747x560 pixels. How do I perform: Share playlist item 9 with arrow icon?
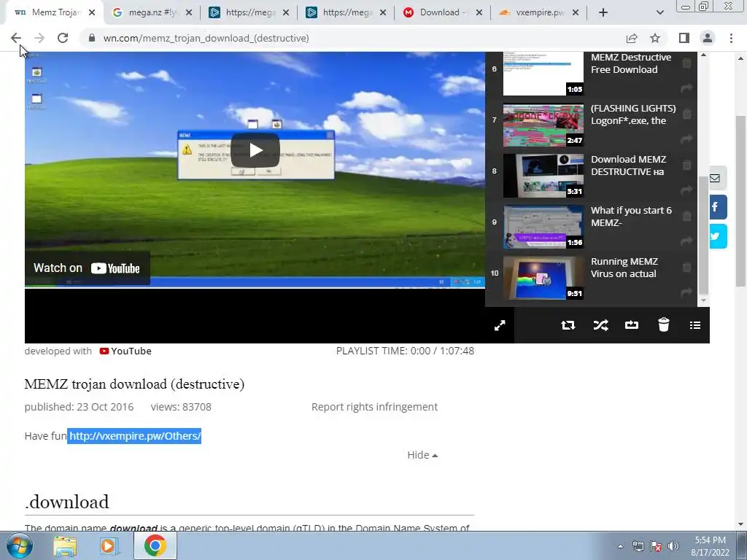(x=686, y=241)
